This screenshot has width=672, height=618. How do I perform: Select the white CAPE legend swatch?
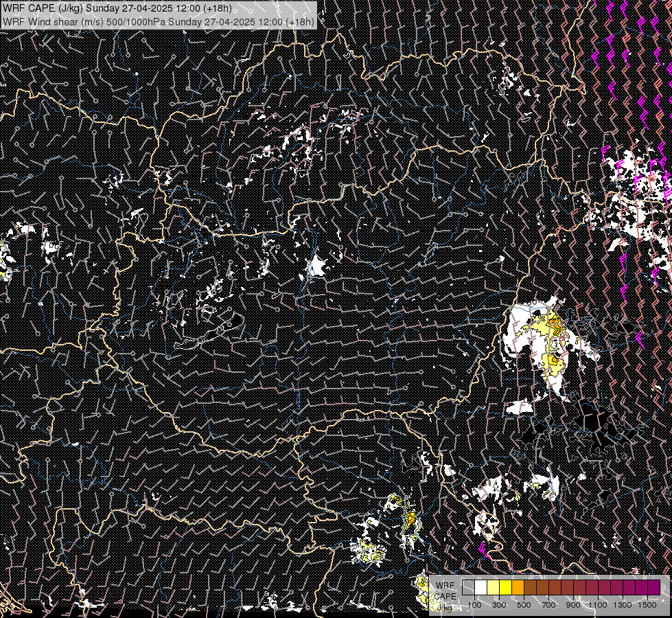click(481, 587)
